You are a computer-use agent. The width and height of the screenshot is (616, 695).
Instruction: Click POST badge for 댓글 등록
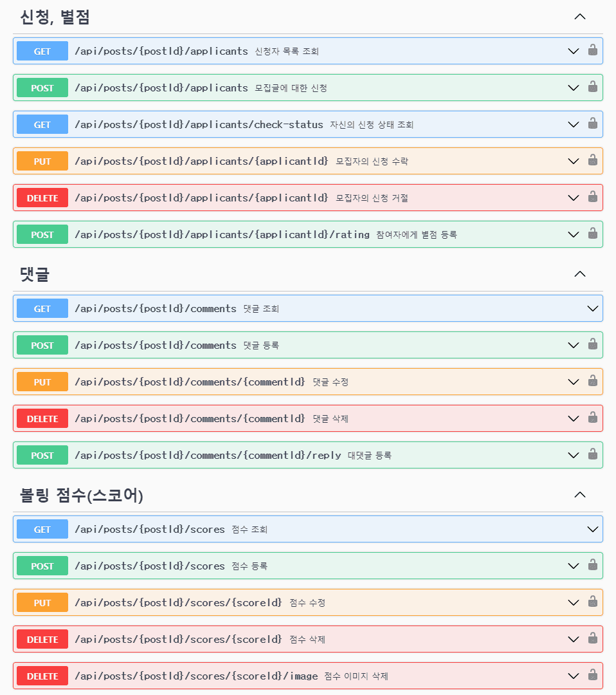(42, 346)
